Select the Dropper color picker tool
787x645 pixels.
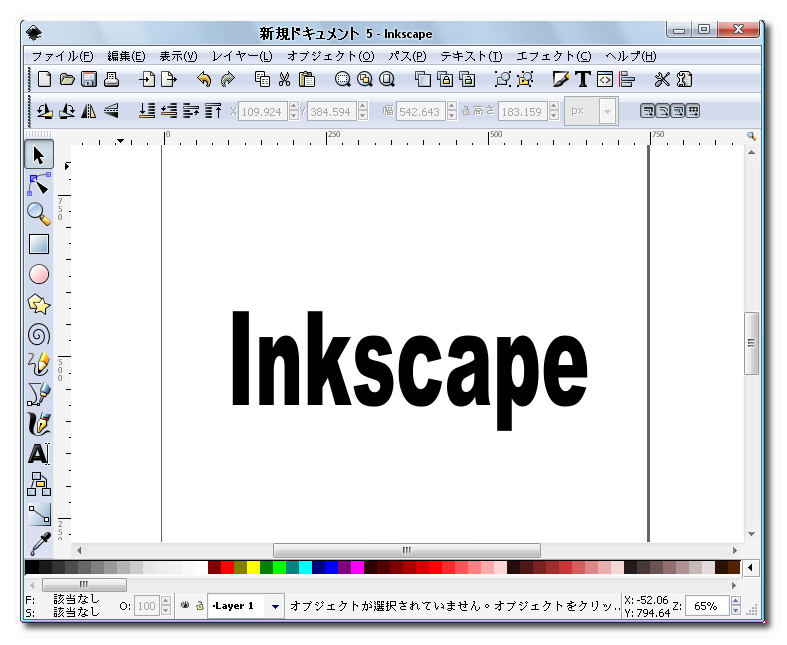click(x=40, y=544)
